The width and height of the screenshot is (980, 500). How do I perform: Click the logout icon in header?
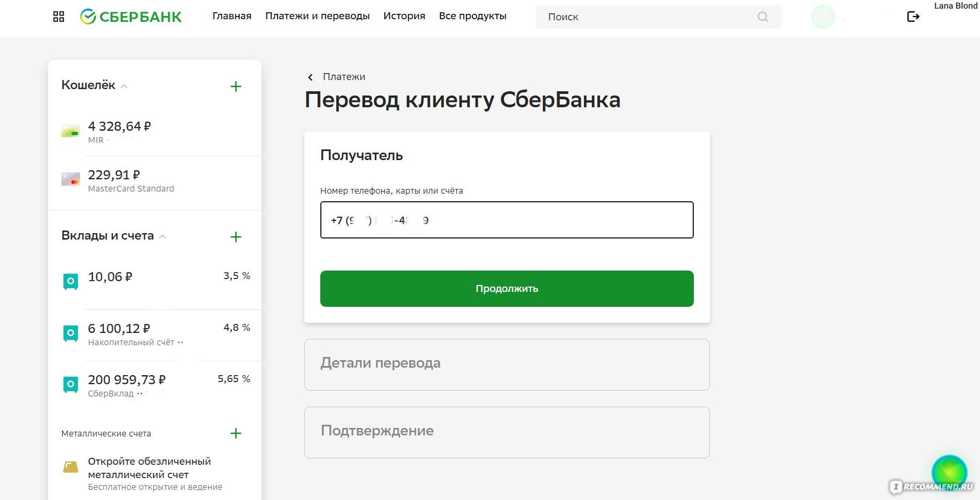tap(913, 17)
